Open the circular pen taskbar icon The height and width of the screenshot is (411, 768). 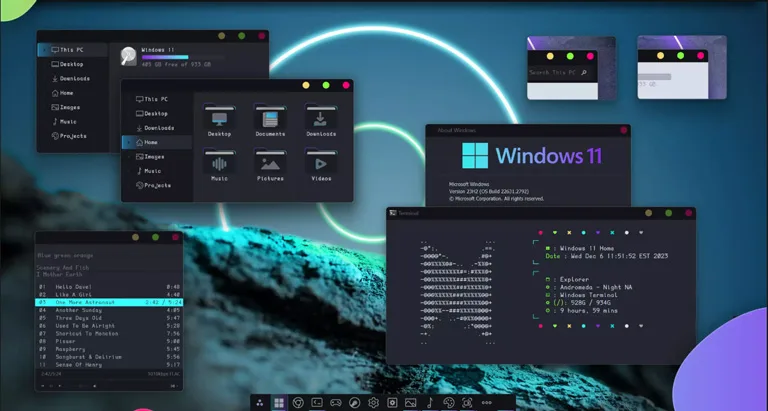(354, 403)
